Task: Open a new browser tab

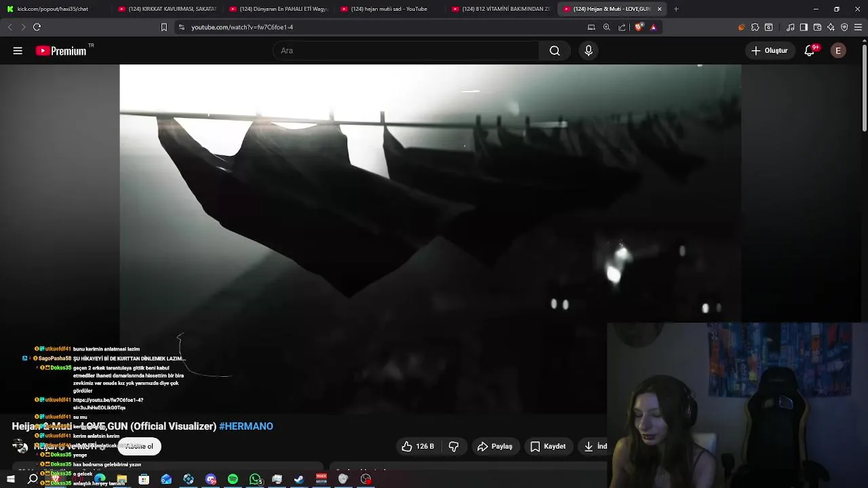Action: pyautogui.click(x=676, y=9)
